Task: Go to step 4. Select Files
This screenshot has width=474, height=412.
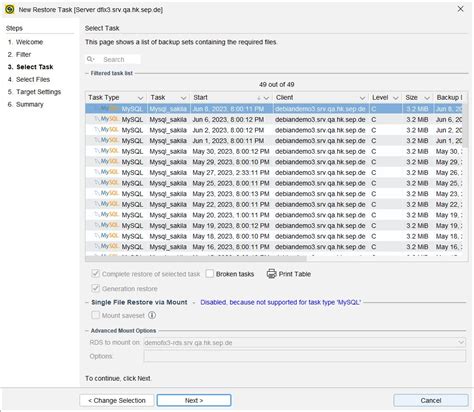Action: [x=29, y=79]
